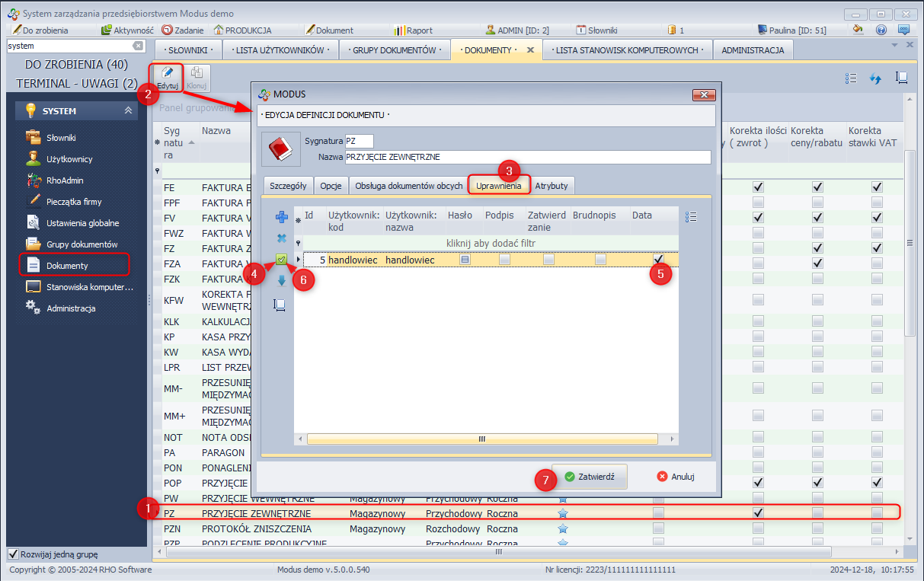Click the blue down-arrow icon in dialog

(x=281, y=281)
